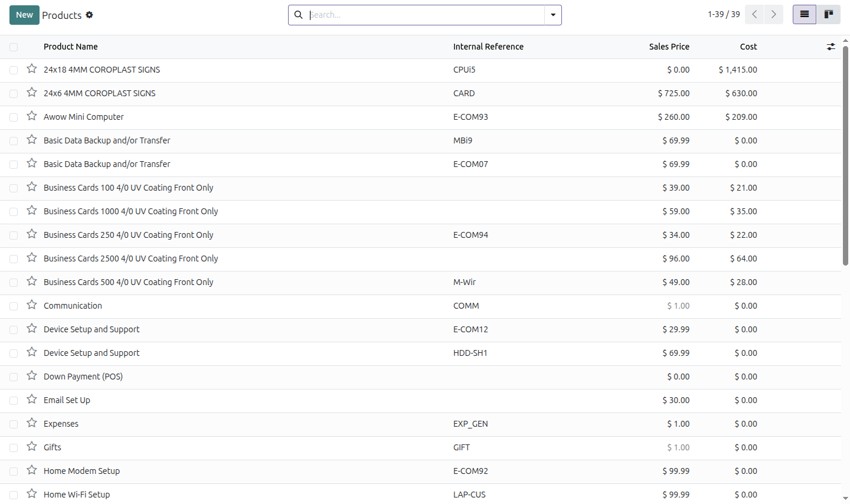Viewport: 850px width, 504px height.
Task: Go to the previous page of products
Action: [754, 15]
